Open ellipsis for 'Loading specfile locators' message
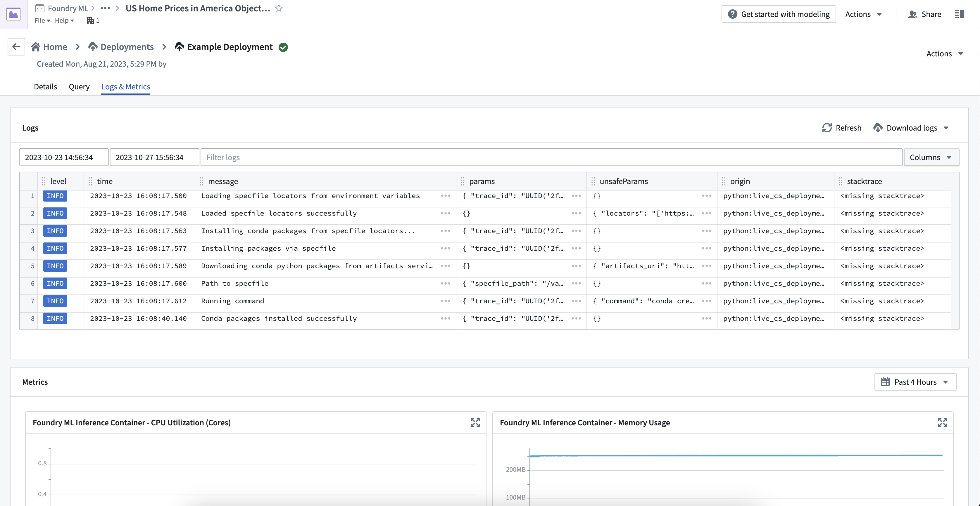The width and height of the screenshot is (980, 506). [x=446, y=196]
